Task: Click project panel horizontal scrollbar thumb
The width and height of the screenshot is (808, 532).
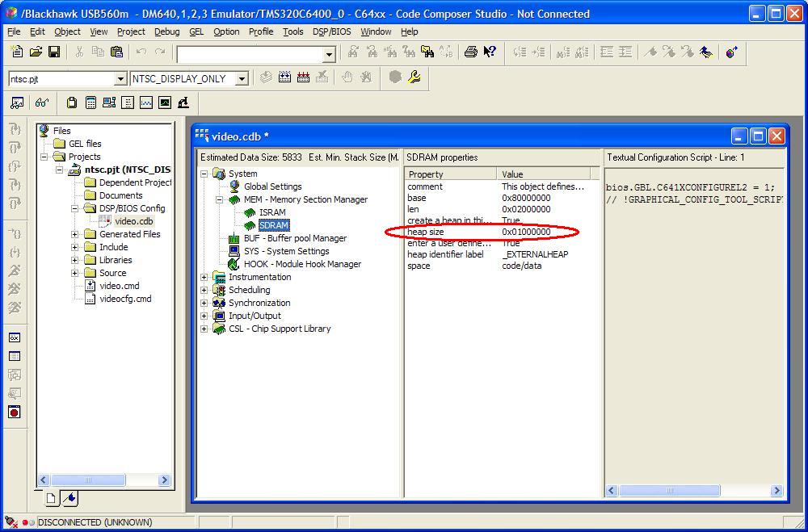Action: point(87,480)
